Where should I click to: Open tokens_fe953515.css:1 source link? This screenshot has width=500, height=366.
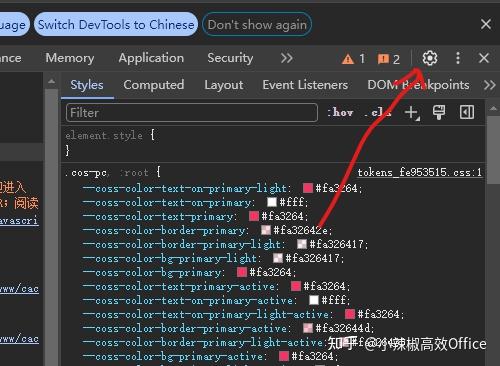[x=420, y=173]
